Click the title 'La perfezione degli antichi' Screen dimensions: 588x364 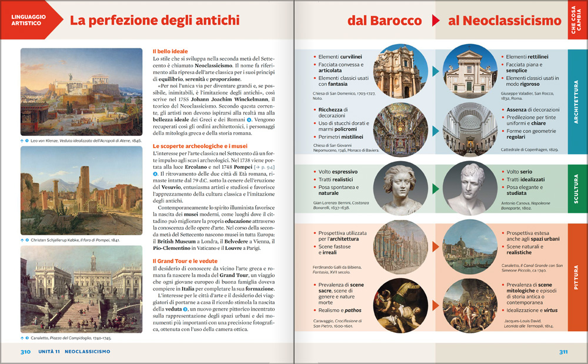pyautogui.click(x=155, y=20)
